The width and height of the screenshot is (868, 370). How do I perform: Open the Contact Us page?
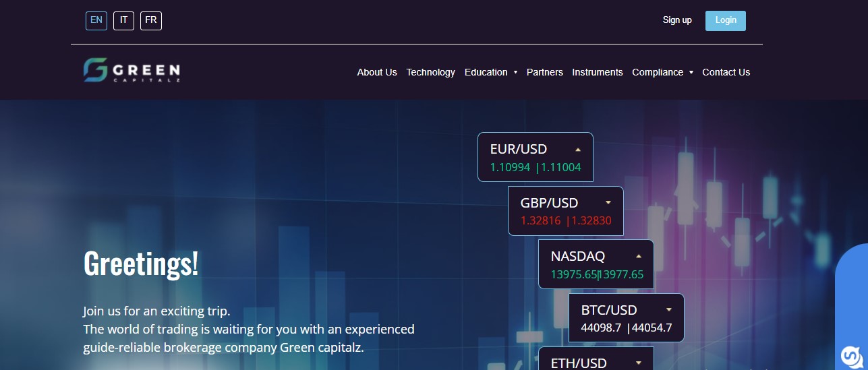coord(726,72)
